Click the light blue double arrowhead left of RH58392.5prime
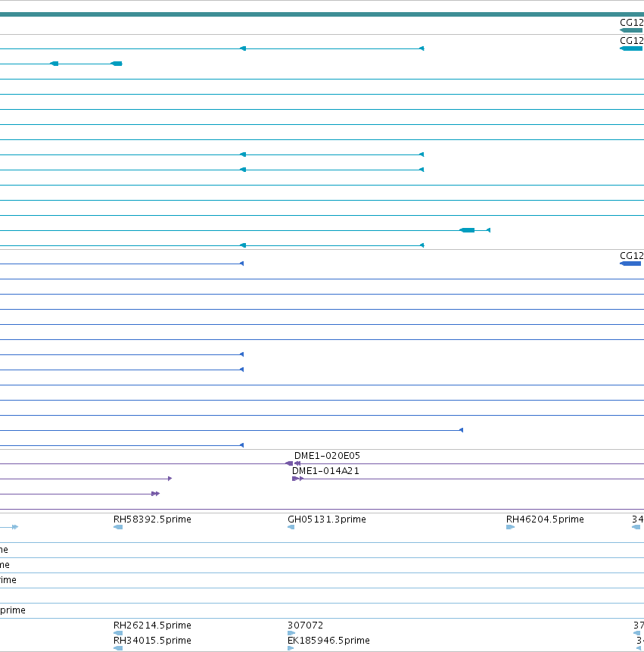The height and width of the screenshot is (652, 644). 15,527
